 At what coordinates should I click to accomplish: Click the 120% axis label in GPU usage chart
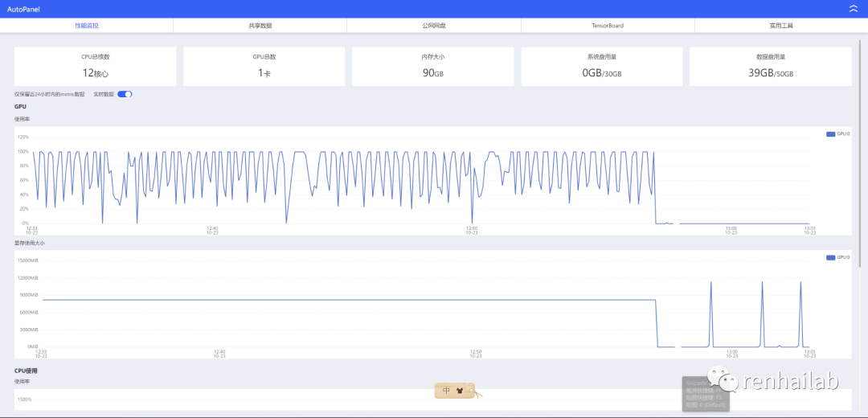[x=23, y=137]
